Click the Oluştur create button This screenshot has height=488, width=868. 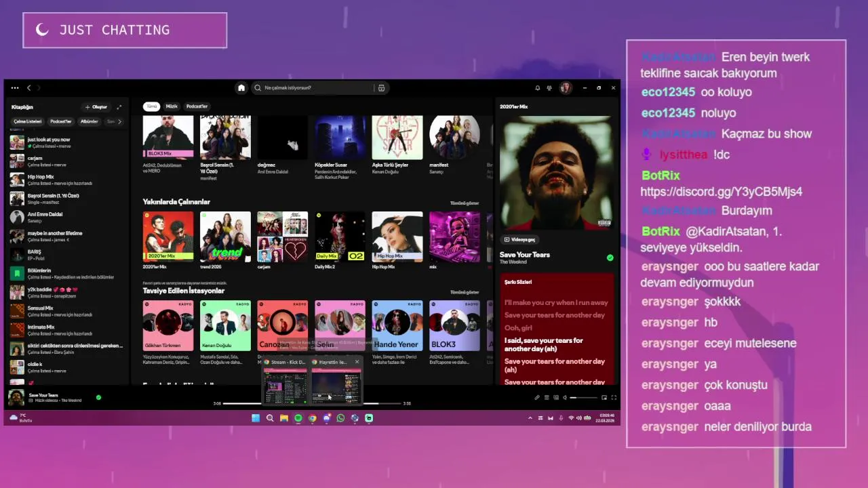click(96, 107)
